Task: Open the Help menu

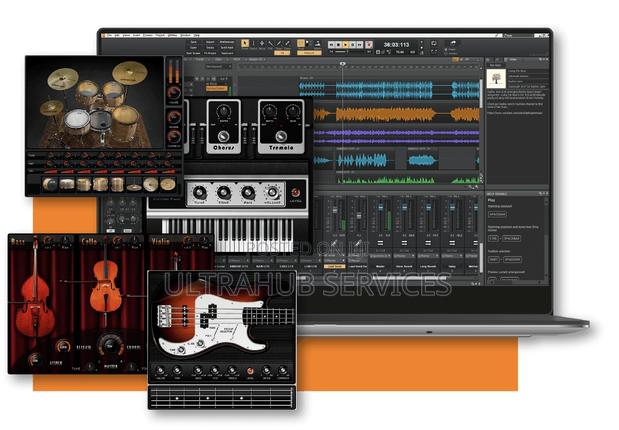Action: (x=197, y=36)
